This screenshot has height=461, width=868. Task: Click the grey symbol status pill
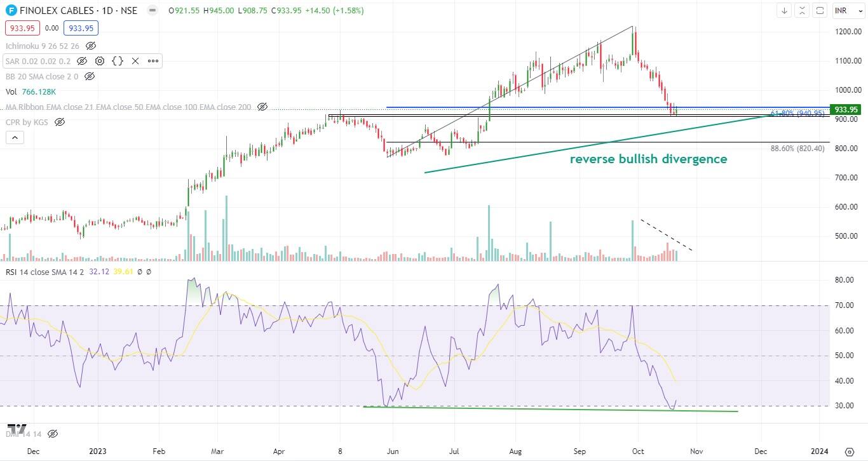[151, 11]
